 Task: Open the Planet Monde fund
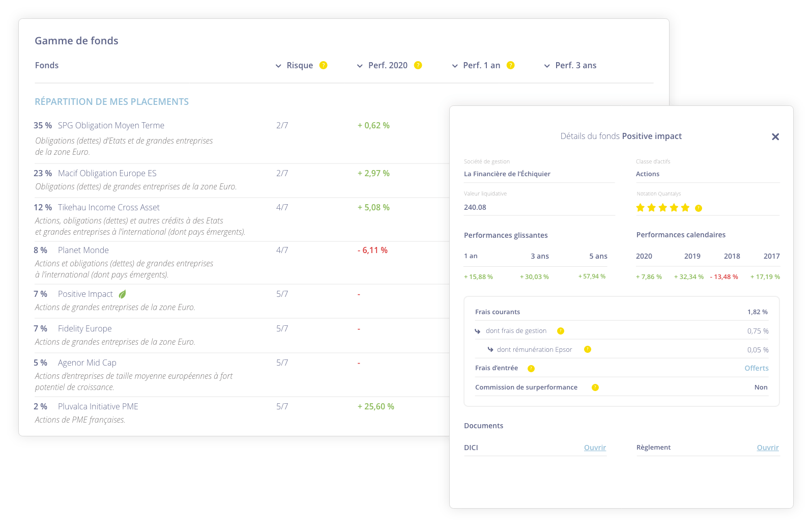pos(83,250)
